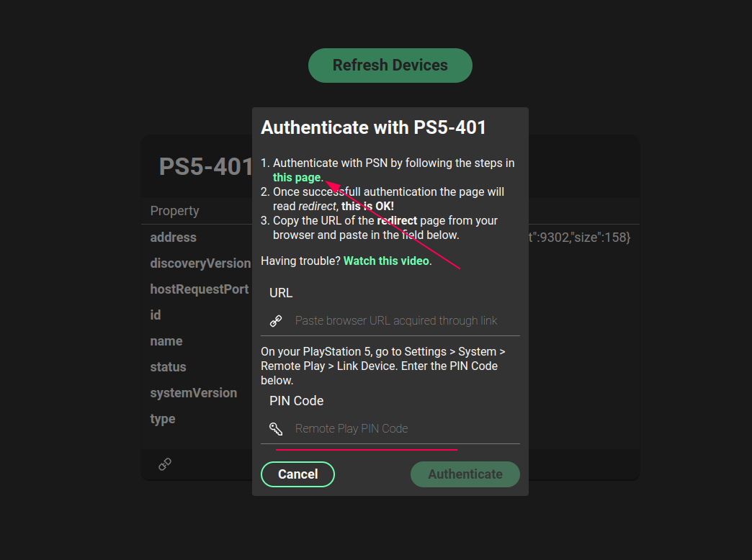Click the link icon at PS5-401 card bottom
This screenshot has height=560, width=752.
[x=165, y=464]
